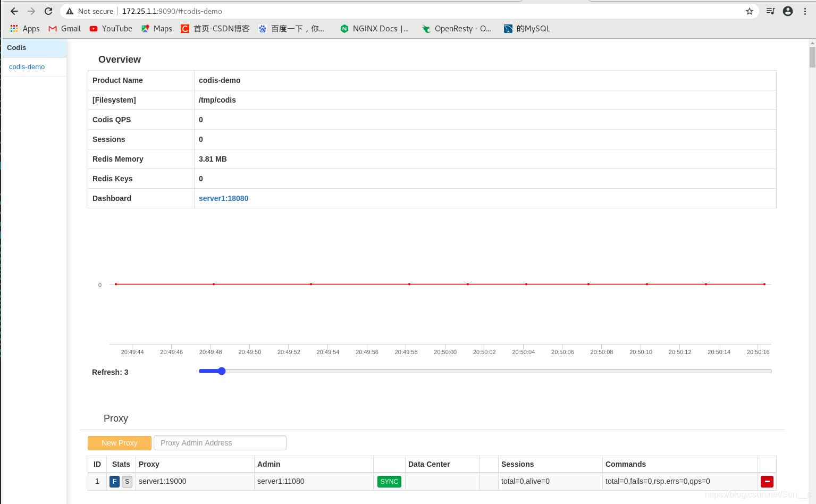Click the Refresh interval slider handle
The width and height of the screenshot is (816, 504).
click(222, 371)
